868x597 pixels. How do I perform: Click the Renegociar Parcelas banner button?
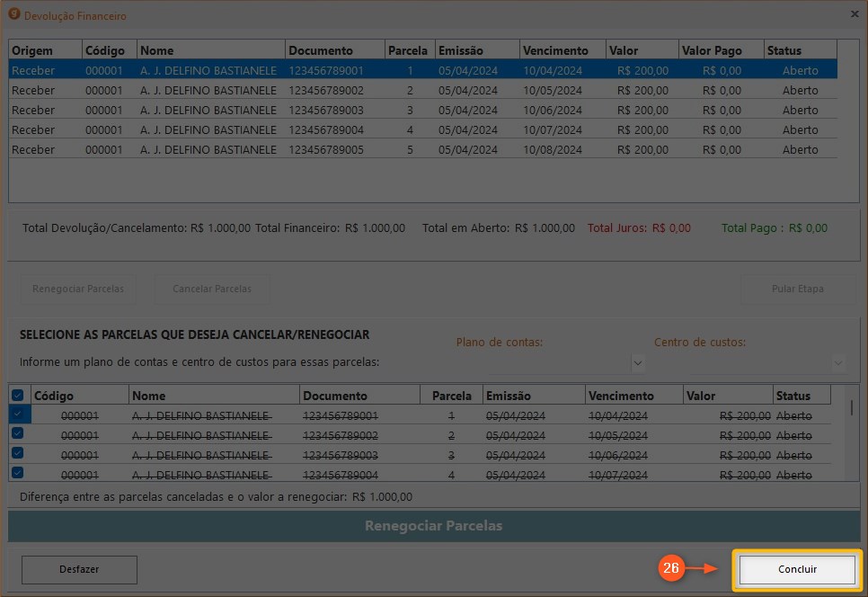[433, 526]
